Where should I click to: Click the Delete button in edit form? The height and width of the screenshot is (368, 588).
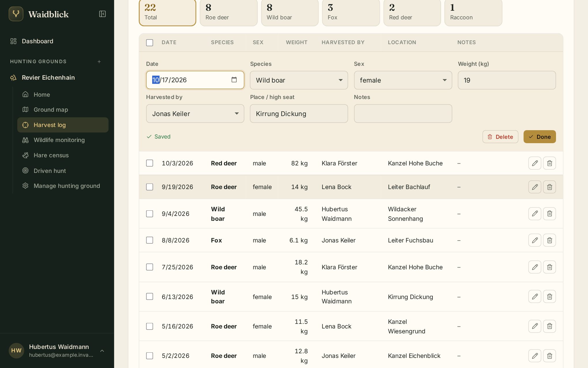pos(500,137)
